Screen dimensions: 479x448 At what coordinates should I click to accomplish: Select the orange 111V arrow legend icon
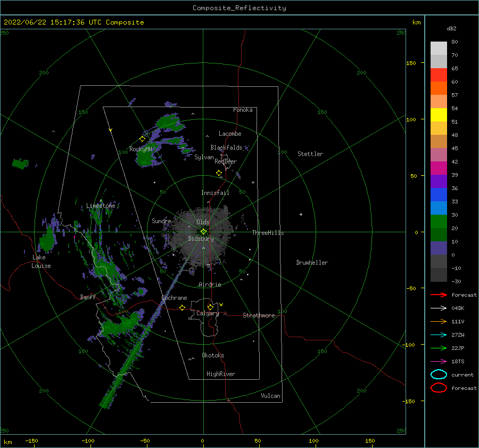coord(439,321)
